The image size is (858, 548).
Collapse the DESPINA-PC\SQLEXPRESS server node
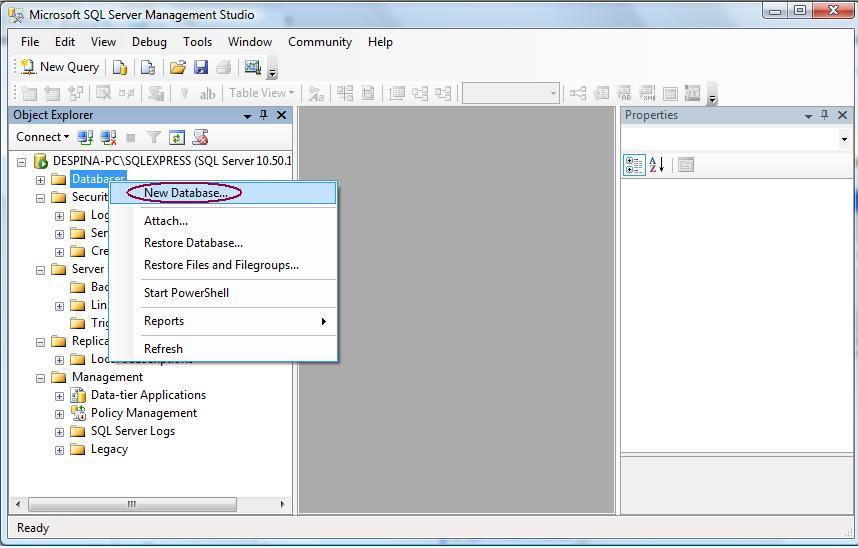point(21,162)
